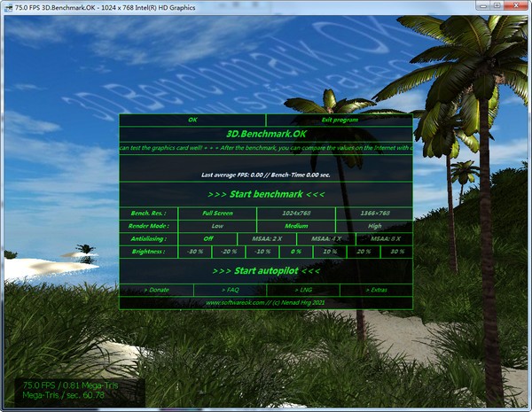Image resolution: width=532 pixels, height=412 pixels.
Task: Turn antialiasing Off
Action: tap(208, 238)
